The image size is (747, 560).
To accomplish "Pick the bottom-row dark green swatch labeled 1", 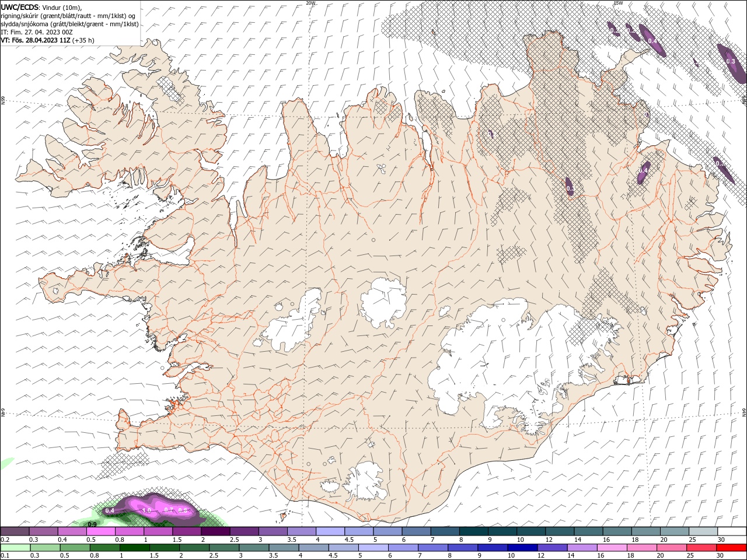I will click(x=135, y=548).
